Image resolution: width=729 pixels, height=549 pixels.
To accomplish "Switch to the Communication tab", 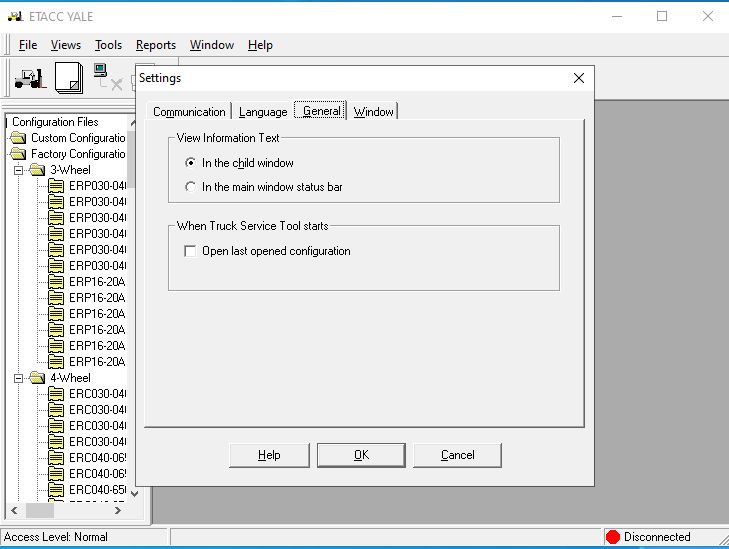I will tap(189, 112).
